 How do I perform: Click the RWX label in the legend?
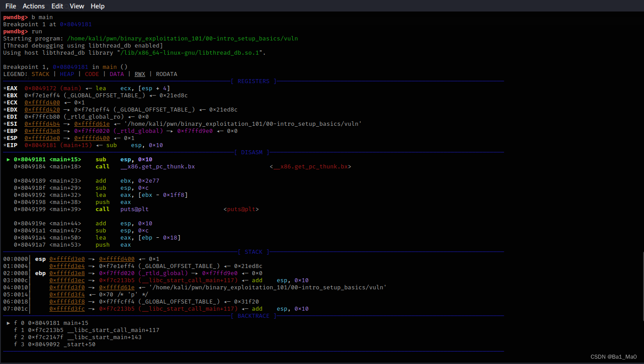click(x=140, y=74)
